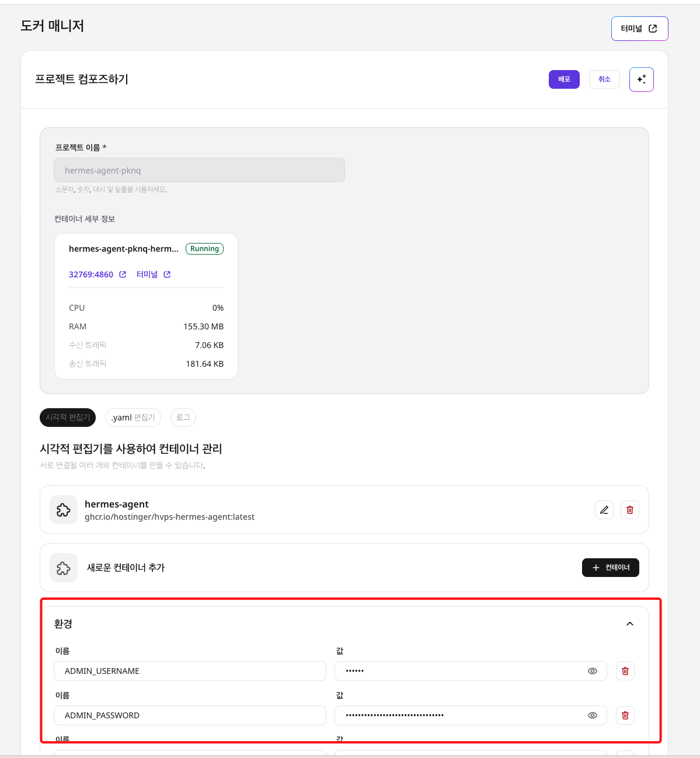Click the 프로젝트 컴포즈하기 heading
Image resolution: width=700 pixels, height=758 pixels.
point(82,79)
